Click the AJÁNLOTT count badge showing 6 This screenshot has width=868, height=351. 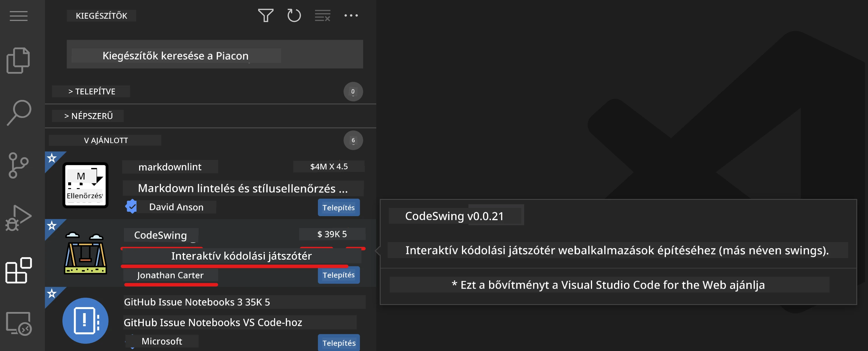(x=353, y=140)
